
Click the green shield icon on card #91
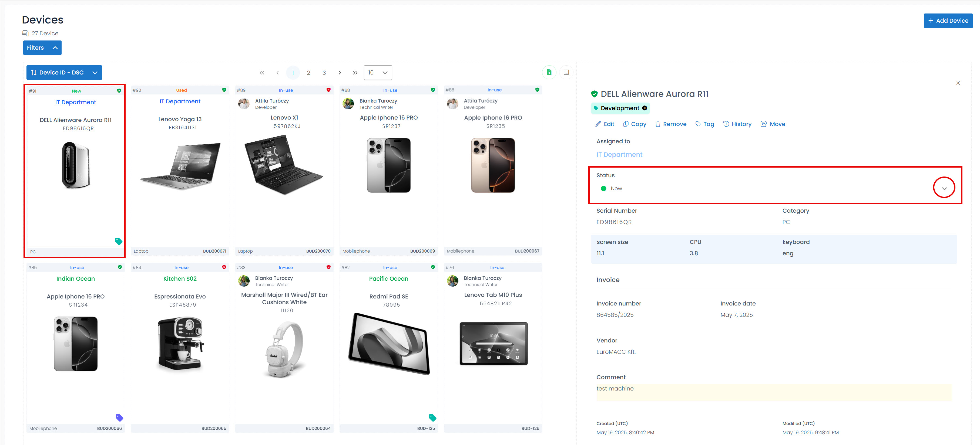click(x=119, y=91)
